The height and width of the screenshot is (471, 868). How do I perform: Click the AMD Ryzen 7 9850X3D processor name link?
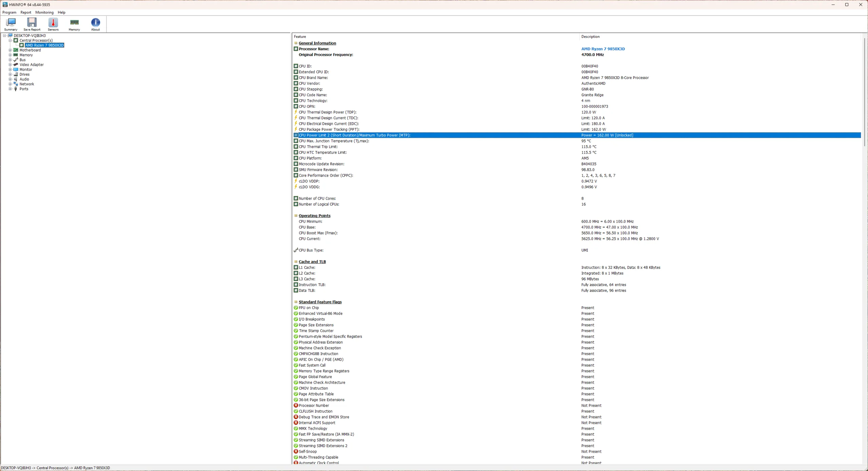(x=603, y=49)
